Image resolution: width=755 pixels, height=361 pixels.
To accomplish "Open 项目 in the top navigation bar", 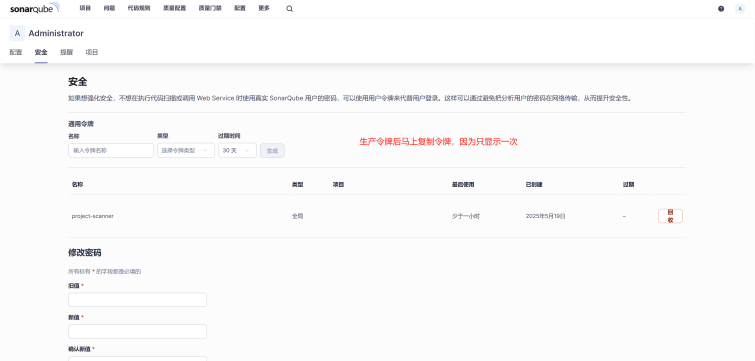I will 85,8.
